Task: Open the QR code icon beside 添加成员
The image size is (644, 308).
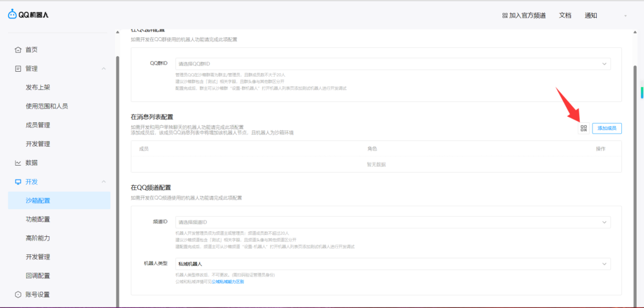Action: (584, 128)
